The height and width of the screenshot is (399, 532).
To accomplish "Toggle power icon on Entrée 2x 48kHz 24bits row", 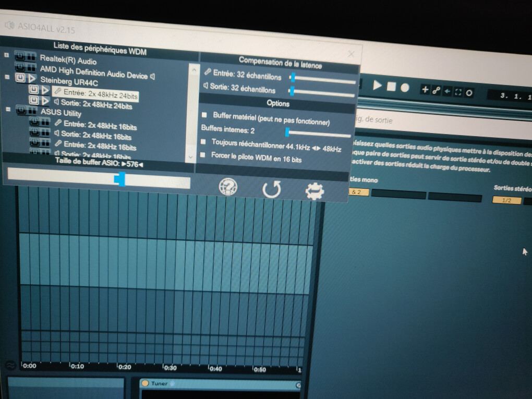I will [x=33, y=89].
